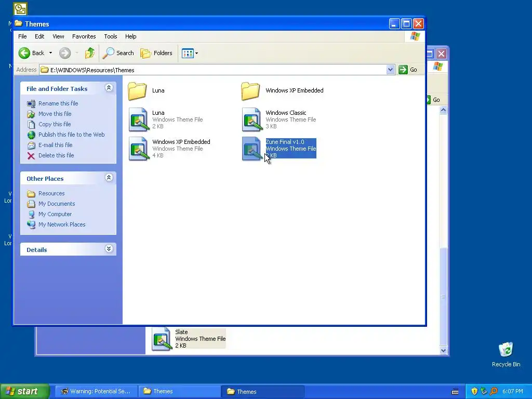Select the Luna theme file icon
Screen dimensions: 532x399
[139, 119]
